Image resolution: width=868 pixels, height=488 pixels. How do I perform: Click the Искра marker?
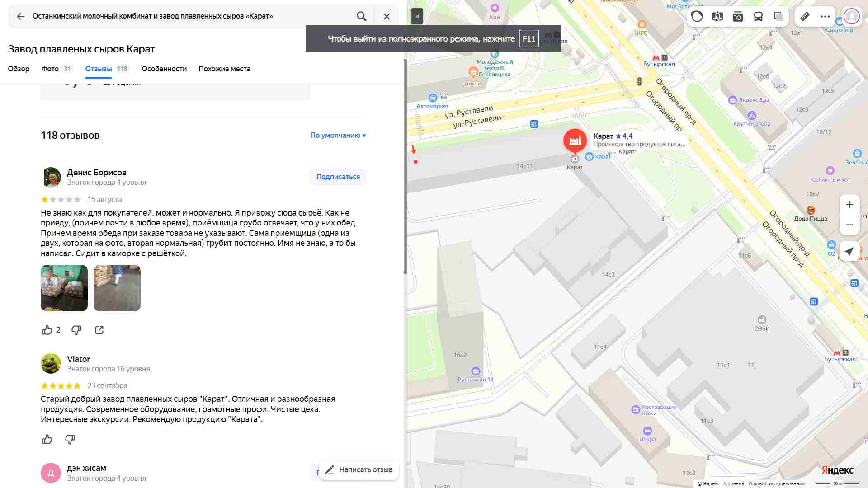[x=647, y=431]
